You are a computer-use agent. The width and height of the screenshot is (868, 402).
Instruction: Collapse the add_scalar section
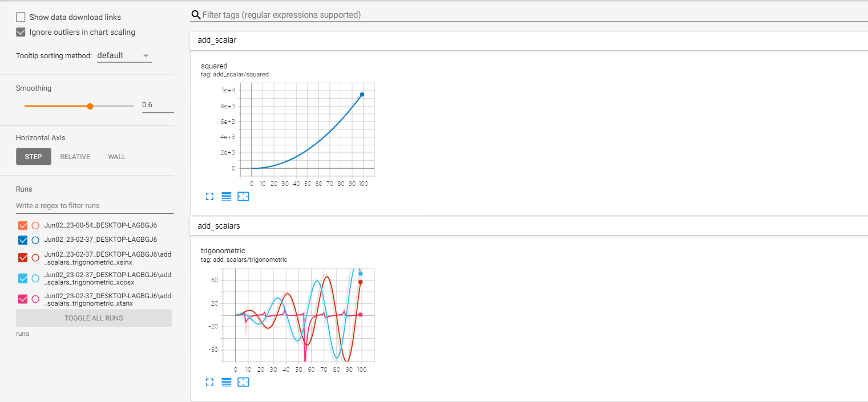pos(217,40)
